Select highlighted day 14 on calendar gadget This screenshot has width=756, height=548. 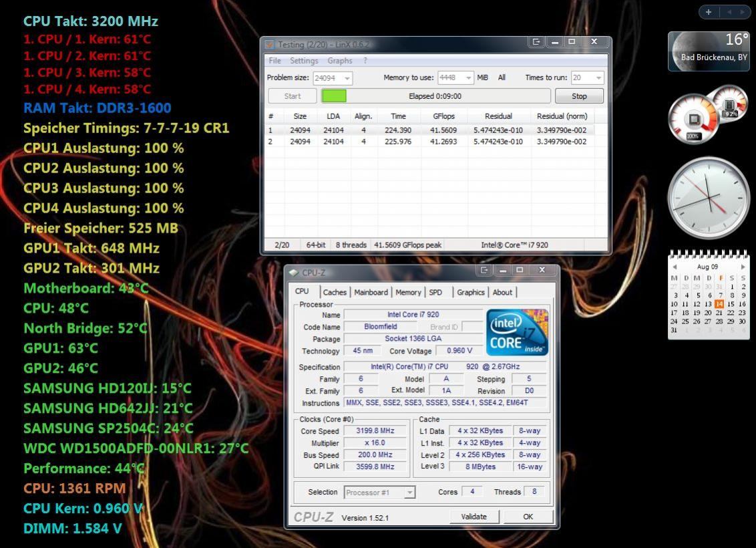pyautogui.click(x=719, y=304)
